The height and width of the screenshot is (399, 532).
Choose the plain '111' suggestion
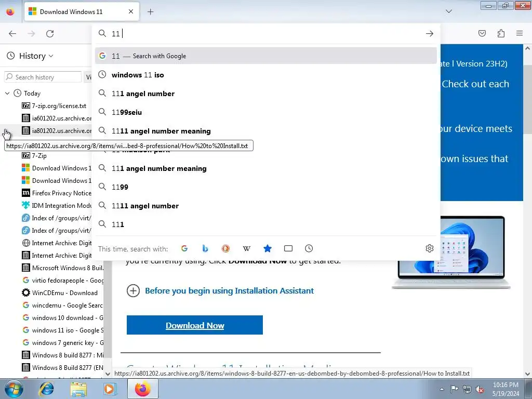266,224
